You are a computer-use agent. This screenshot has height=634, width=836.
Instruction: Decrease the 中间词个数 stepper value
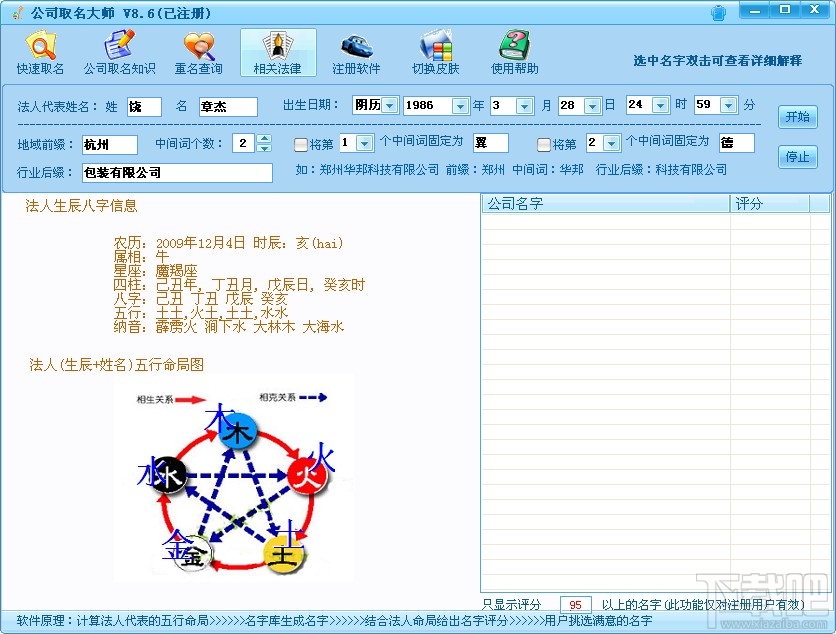coord(264,148)
